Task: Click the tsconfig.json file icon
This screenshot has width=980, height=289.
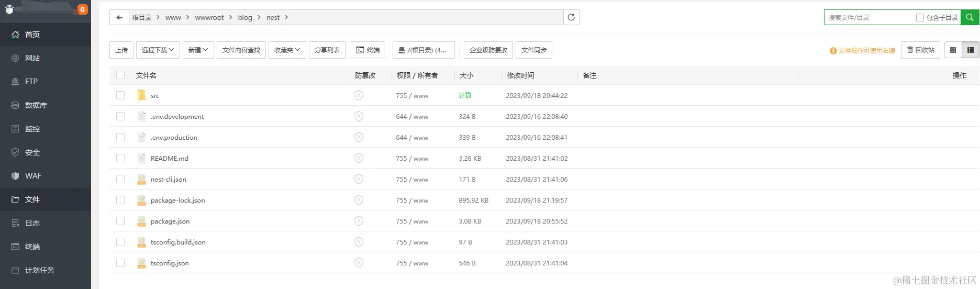Action: [x=141, y=263]
